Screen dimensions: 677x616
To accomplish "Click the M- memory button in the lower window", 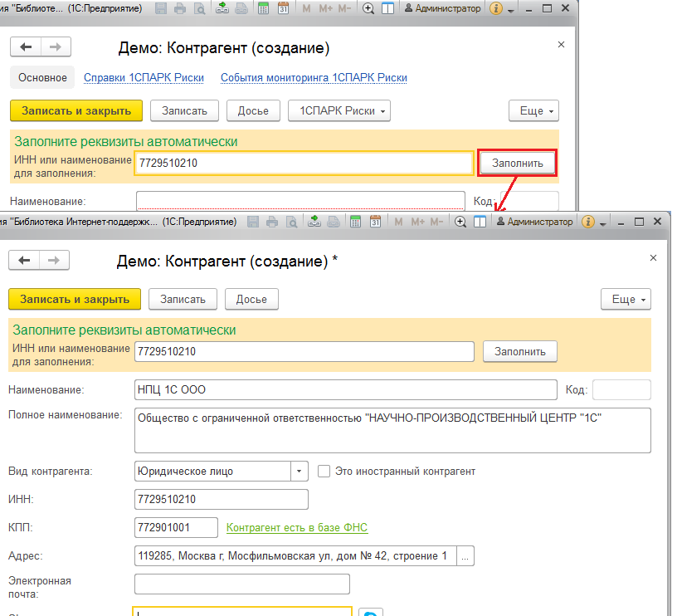I will (x=436, y=222).
